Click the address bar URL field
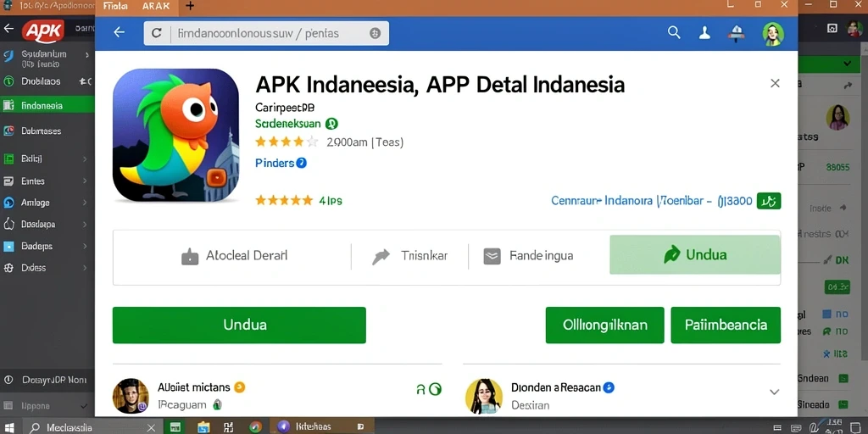 point(266,33)
